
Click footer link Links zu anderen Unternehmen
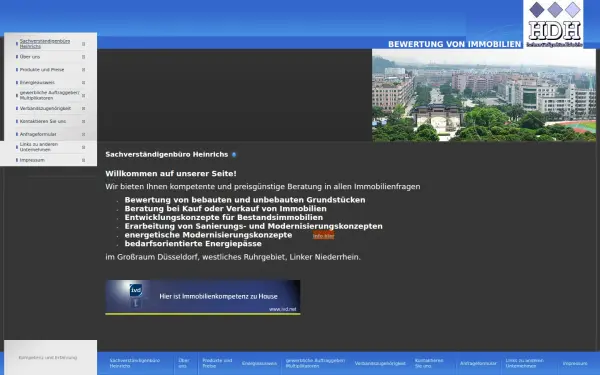(x=524, y=363)
